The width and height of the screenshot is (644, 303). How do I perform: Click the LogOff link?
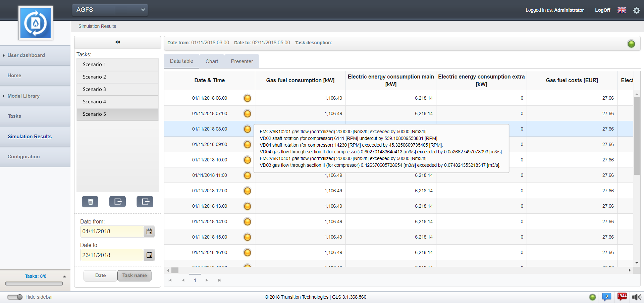(602, 10)
